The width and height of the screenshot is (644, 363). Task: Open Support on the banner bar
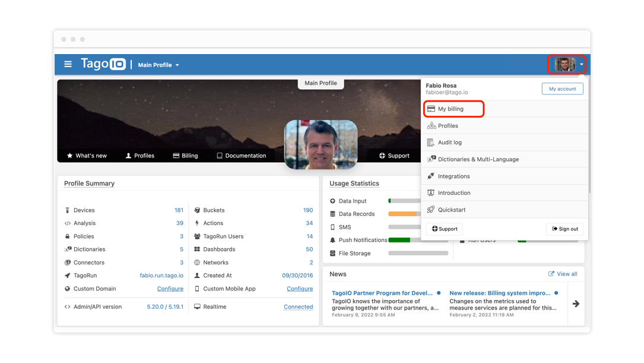(394, 156)
